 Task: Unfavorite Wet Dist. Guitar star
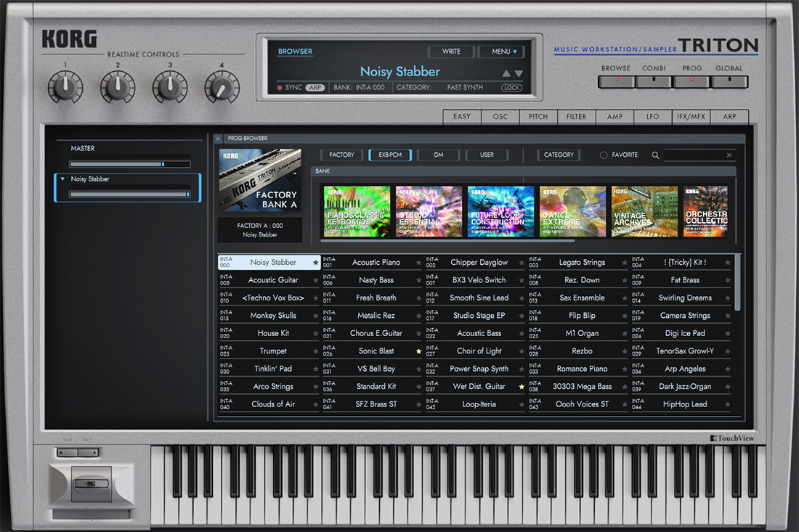click(522, 387)
